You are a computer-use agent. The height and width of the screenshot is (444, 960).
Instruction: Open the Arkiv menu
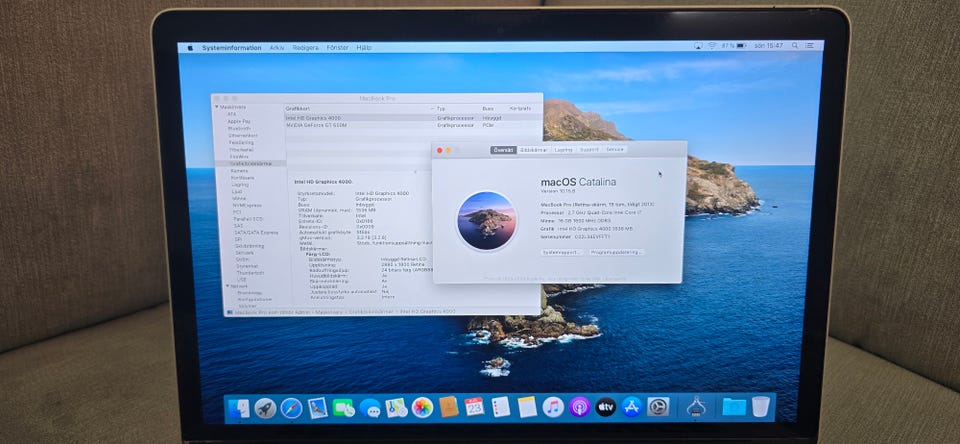coord(277,48)
